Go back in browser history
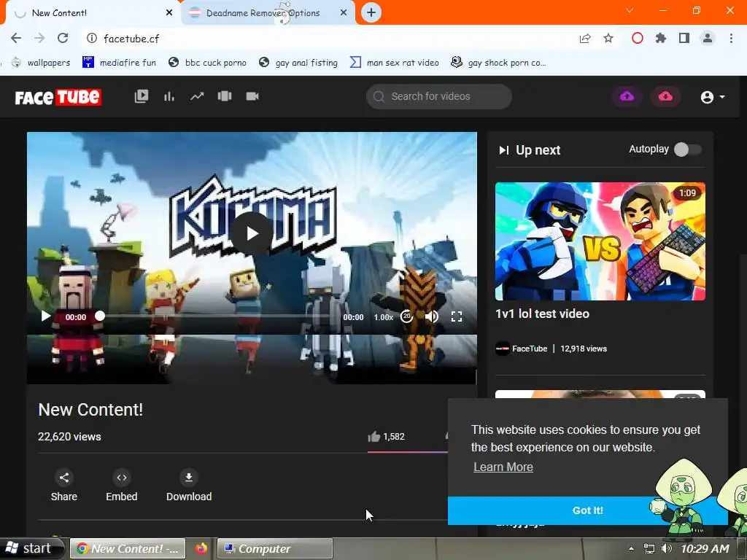This screenshot has width=747, height=560. (16, 38)
